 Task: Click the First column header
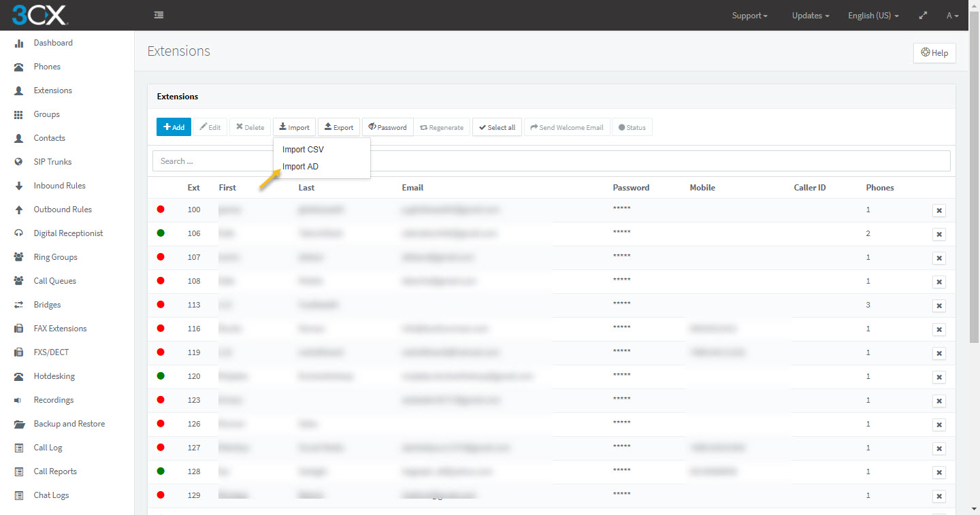(x=227, y=188)
